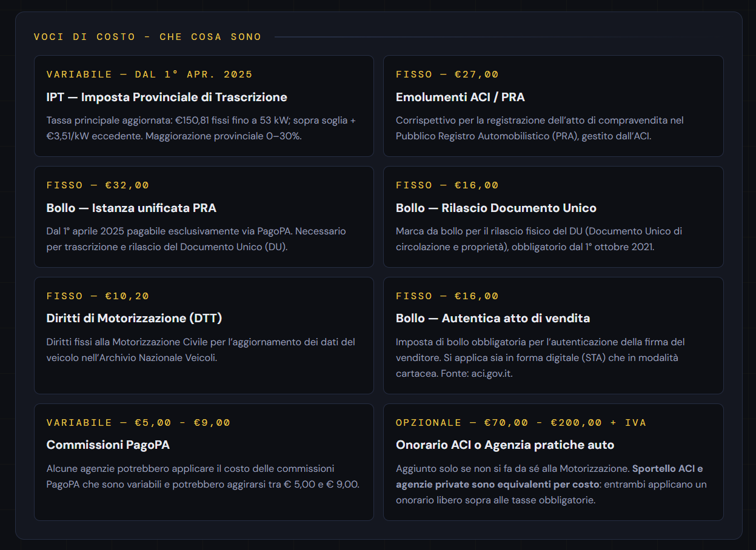This screenshot has width=756, height=550.
Task: Click the Voci di costo section header
Action: (x=148, y=37)
